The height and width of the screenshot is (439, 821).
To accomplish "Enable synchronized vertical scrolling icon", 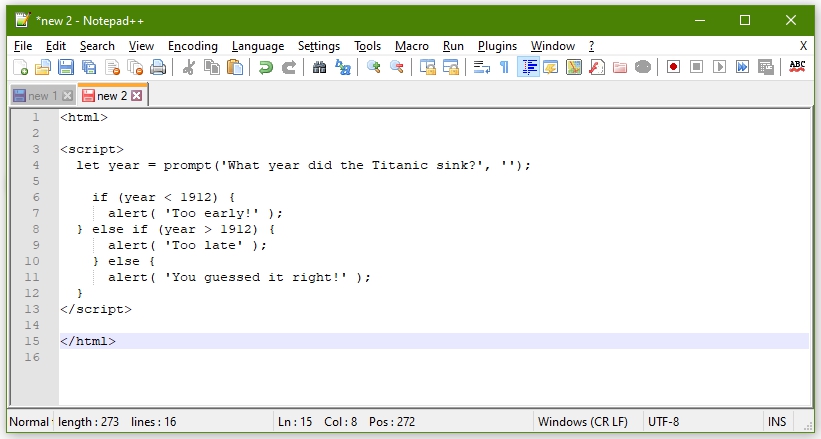I will click(428, 67).
